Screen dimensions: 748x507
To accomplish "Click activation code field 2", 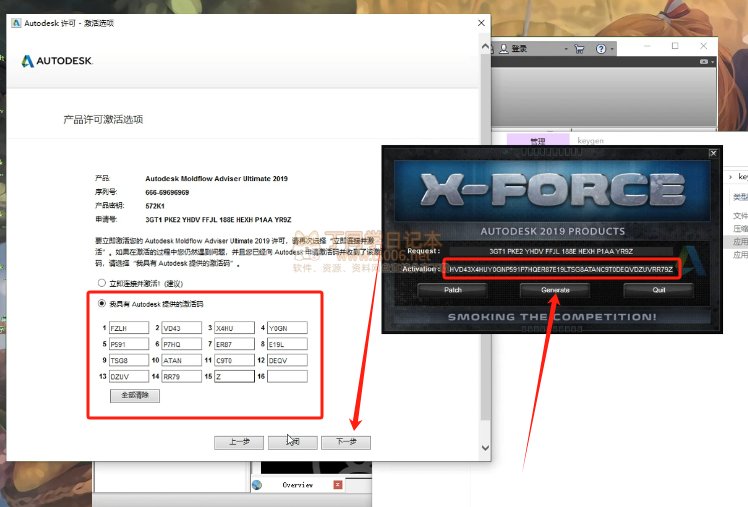I will tap(182, 328).
